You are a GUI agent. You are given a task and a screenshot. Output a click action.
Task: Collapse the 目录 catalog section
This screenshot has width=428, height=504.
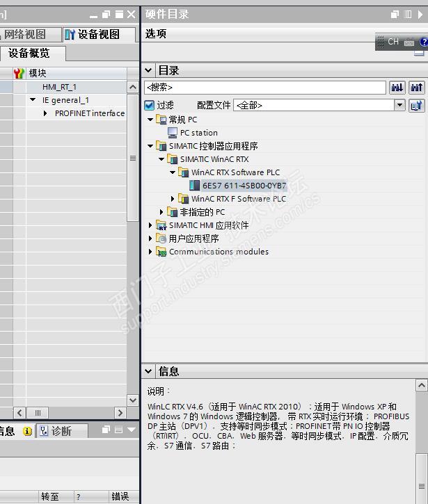148,70
